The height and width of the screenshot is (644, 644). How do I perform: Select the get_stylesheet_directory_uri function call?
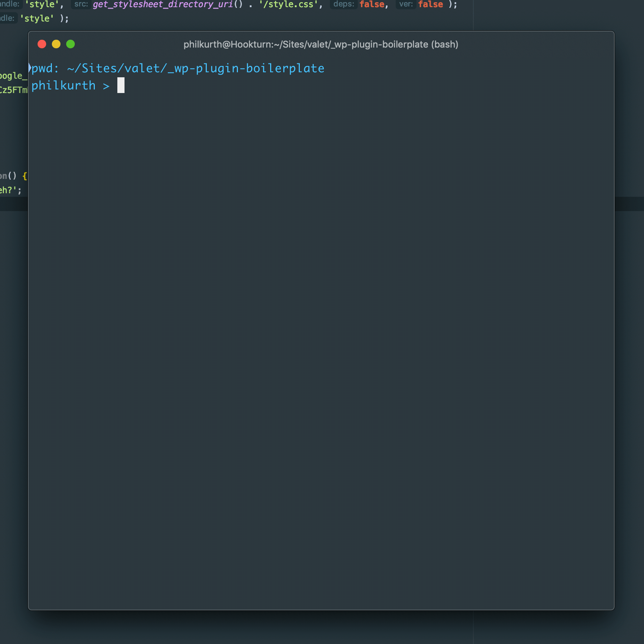pyautogui.click(x=162, y=5)
